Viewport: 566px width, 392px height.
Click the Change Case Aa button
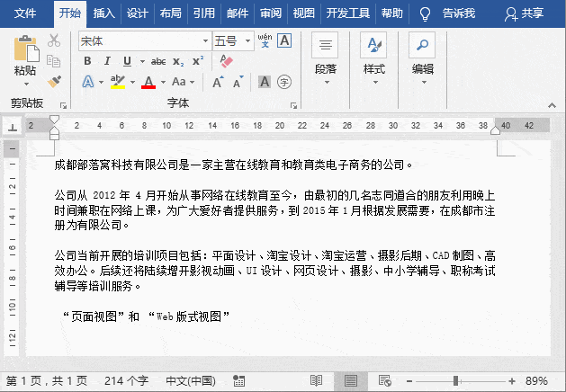179,82
